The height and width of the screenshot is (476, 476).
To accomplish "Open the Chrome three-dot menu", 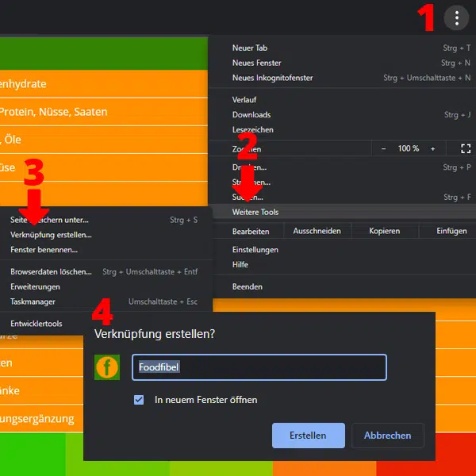I will pos(456,18).
